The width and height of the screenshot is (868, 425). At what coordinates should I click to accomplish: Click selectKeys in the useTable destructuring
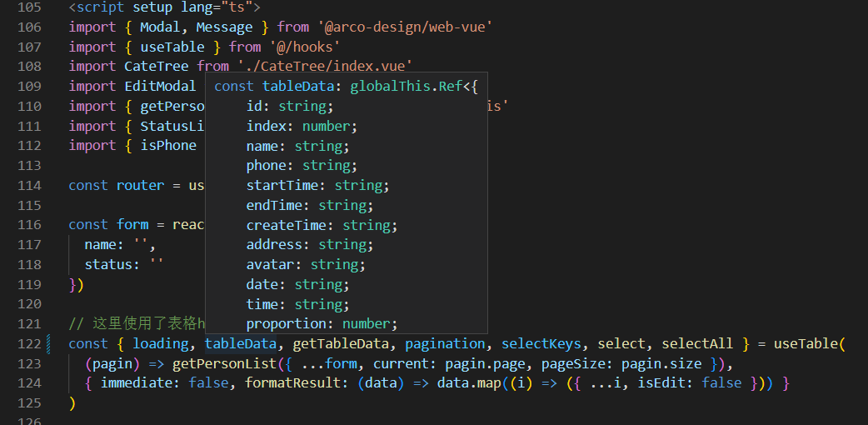(541, 344)
